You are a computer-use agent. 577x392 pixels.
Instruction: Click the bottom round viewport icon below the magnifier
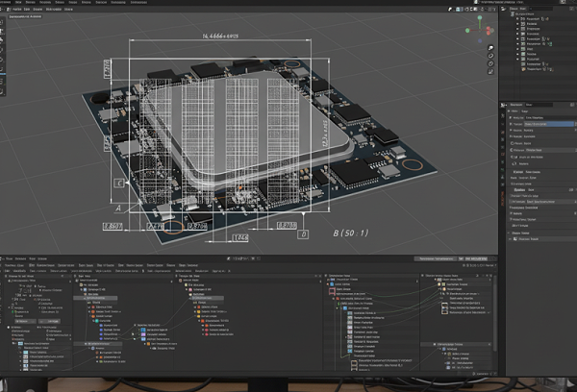[490, 72]
